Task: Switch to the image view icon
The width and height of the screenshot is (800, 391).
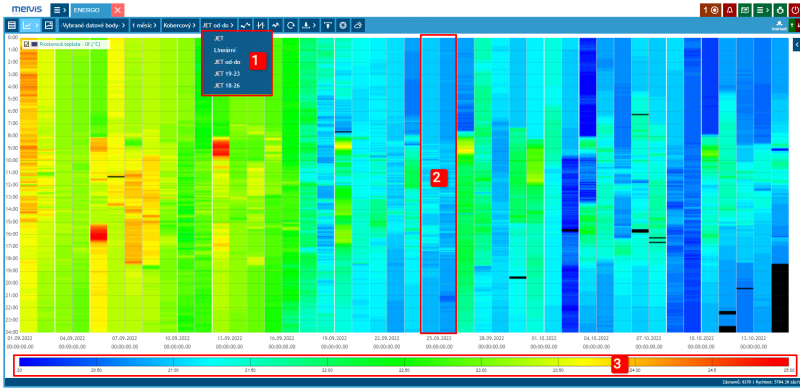Action: point(49,25)
